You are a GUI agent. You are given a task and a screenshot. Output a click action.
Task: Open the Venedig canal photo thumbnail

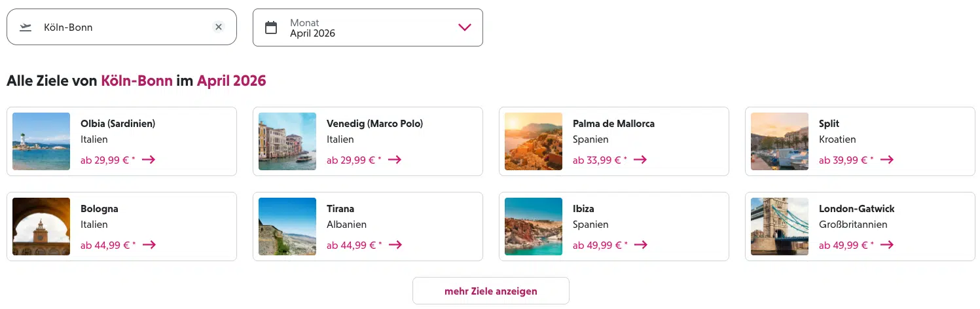point(287,141)
